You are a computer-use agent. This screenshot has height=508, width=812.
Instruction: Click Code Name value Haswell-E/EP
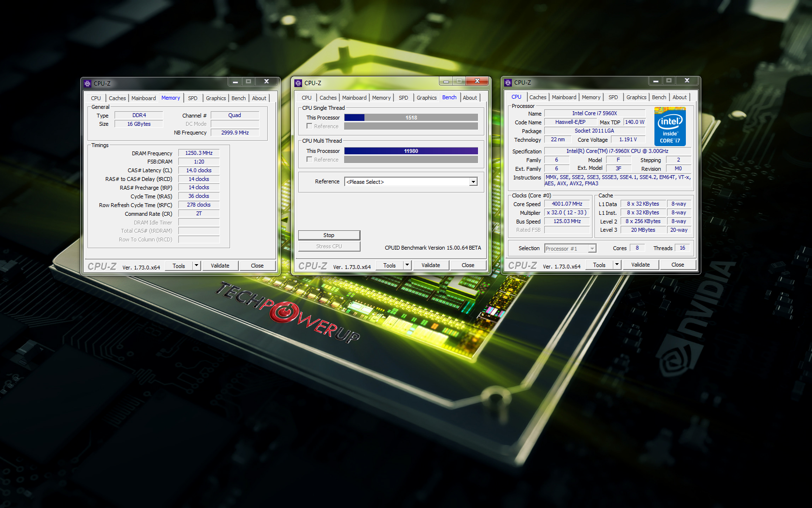[570, 122]
